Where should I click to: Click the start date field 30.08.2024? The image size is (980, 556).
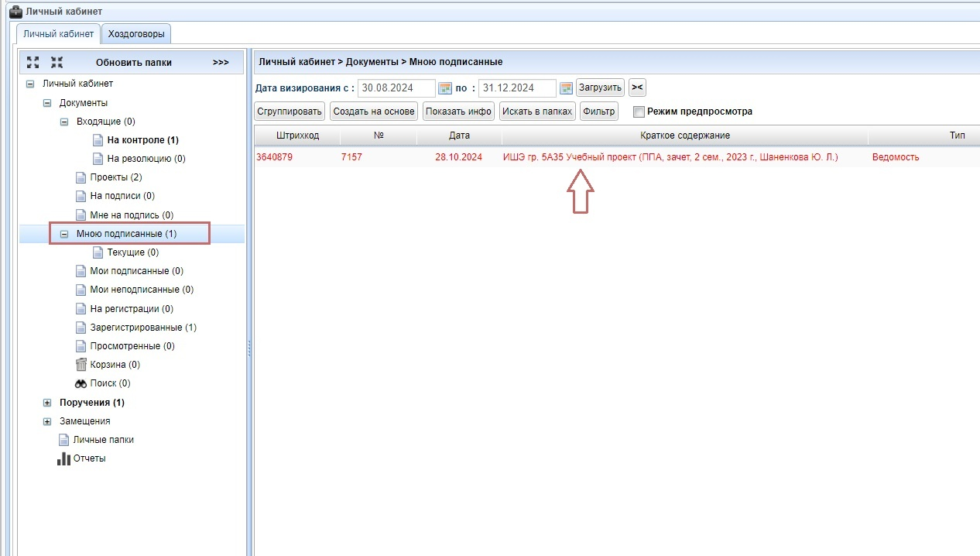click(x=396, y=88)
